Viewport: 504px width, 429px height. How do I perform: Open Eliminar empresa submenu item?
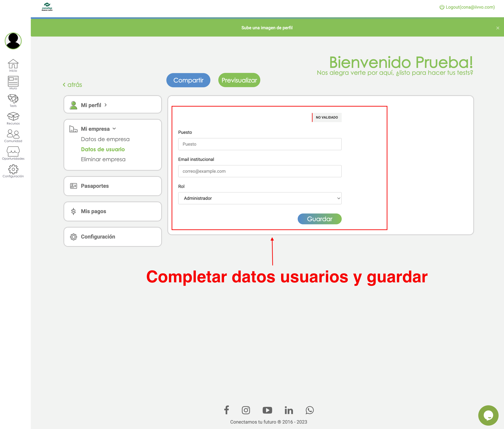tap(103, 159)
